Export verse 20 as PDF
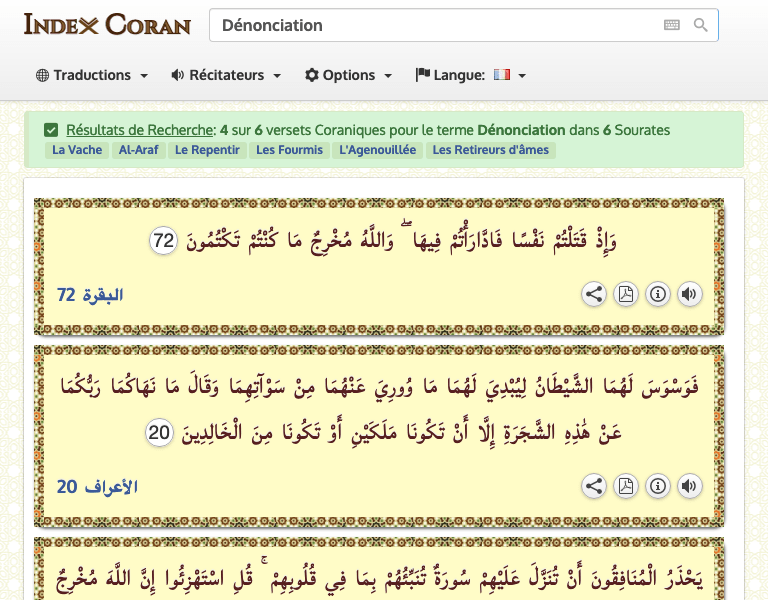Image resolution: width=768 pixels, height=600 pixels. pyautogui.click(x=625, y=486)
